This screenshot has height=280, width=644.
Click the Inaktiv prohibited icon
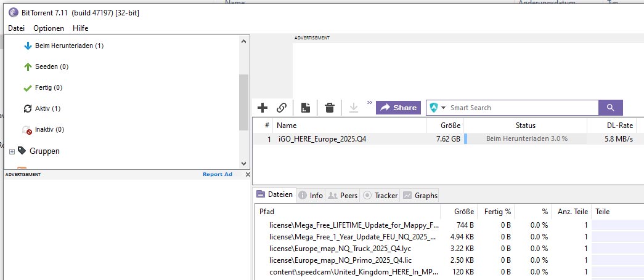click(28, 130)
